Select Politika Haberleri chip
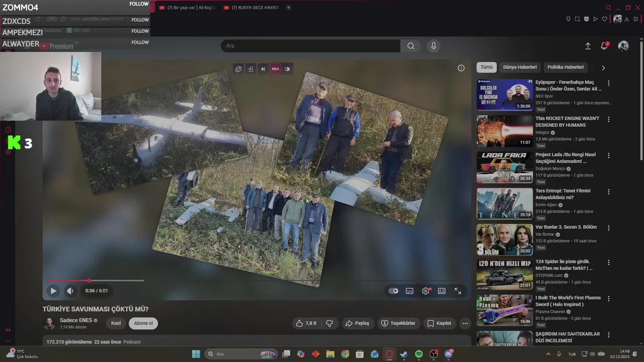Viewport: 644px width, 362px height. coord(566,67)
